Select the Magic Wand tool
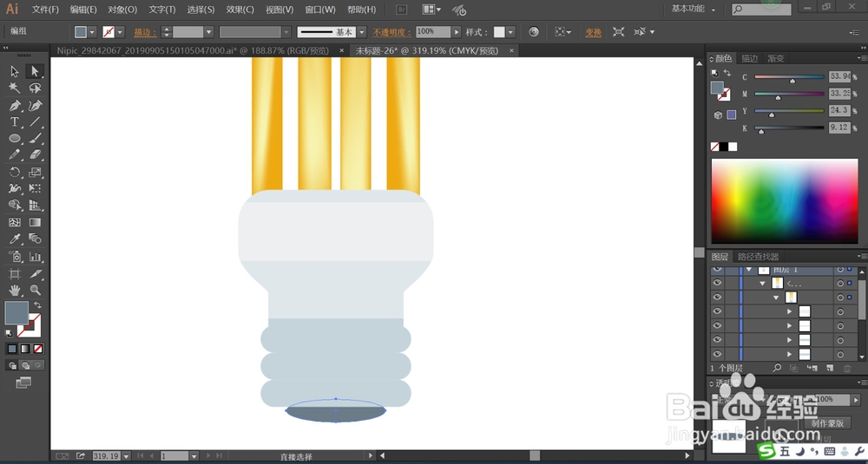868x464 pixels. 15,88
